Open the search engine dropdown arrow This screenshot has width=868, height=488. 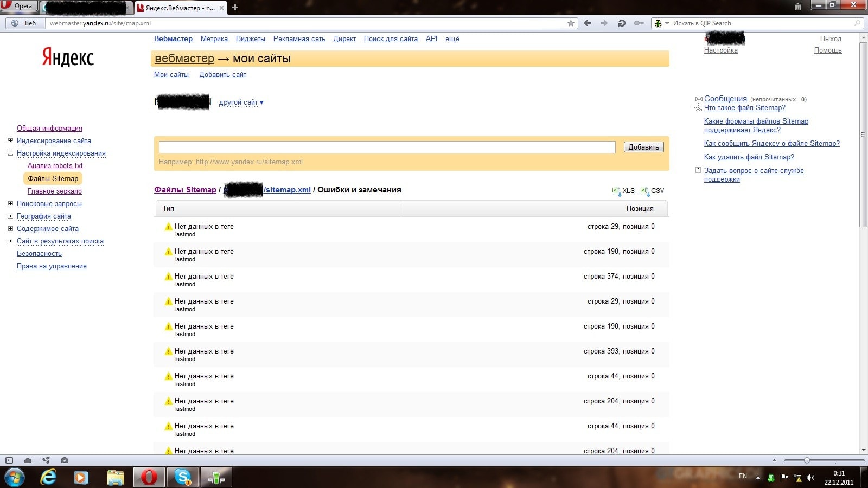pyautogui.click(x=667, y=23)
